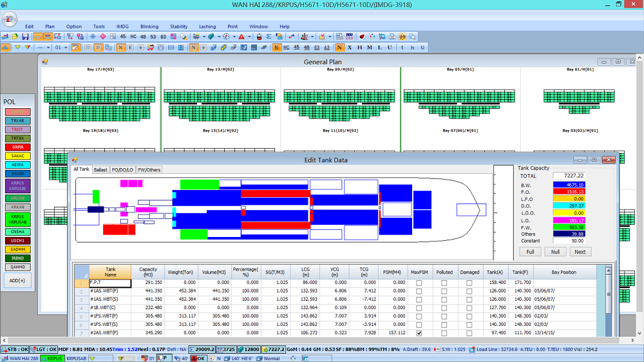Uncheck MaxFSM for #2AS.WBT(P) tank
Viewport: 644px width, 362px height.
click(x=419, y=333)
